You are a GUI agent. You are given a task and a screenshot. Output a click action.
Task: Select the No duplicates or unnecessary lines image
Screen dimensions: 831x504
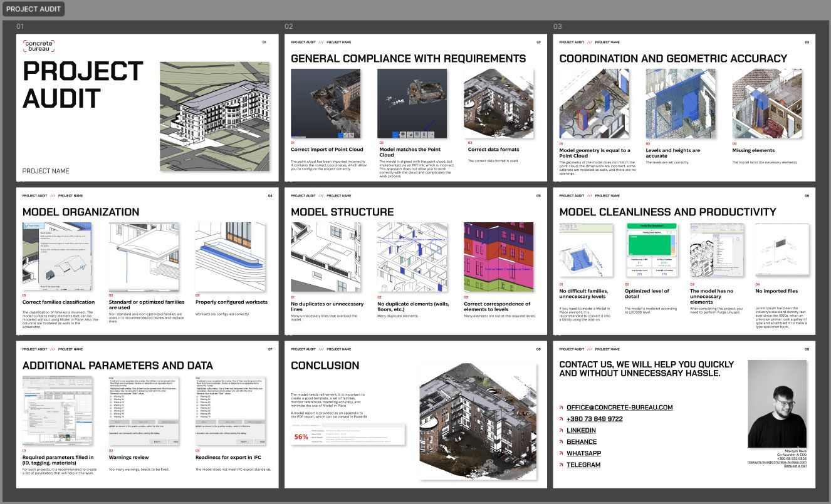point(325,257)
